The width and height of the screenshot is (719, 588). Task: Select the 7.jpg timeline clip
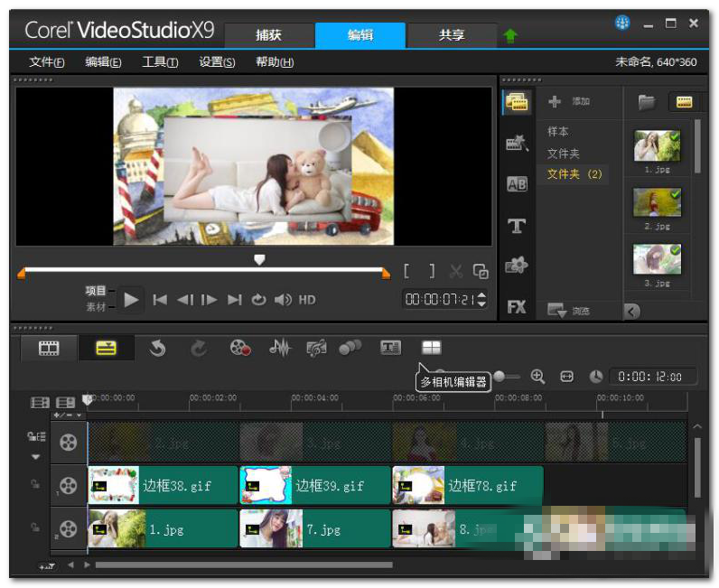pos(315,528)
